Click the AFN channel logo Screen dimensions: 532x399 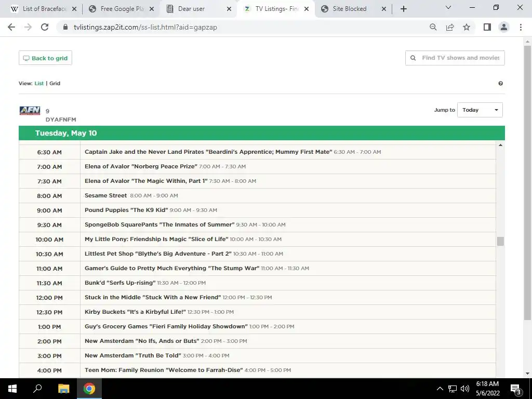click(30, 110)
